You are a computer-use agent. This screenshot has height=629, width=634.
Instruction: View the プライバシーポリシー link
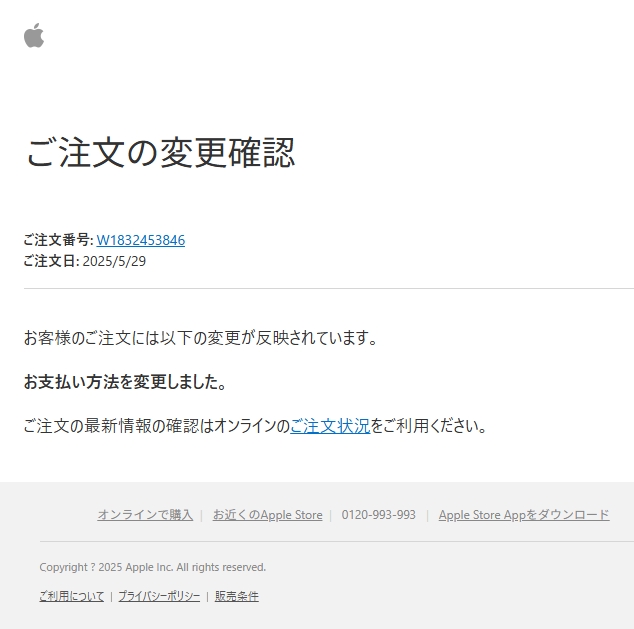[159, 596]
